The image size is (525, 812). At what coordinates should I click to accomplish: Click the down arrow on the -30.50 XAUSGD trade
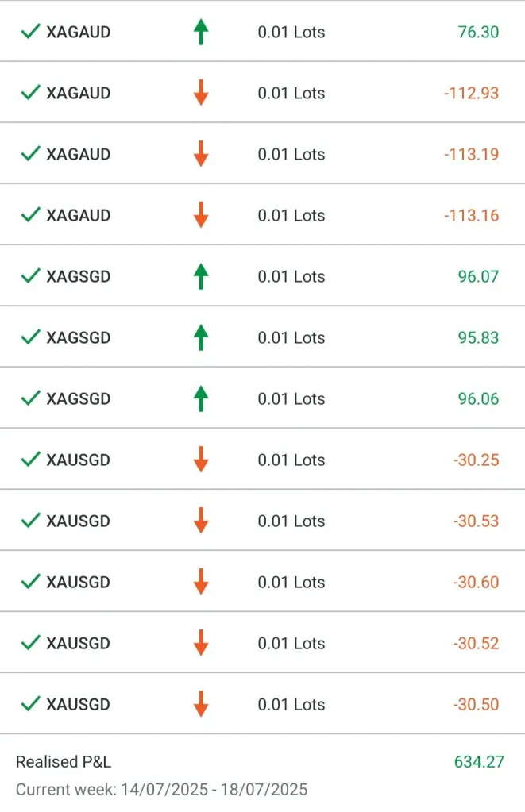click(201, 704)
